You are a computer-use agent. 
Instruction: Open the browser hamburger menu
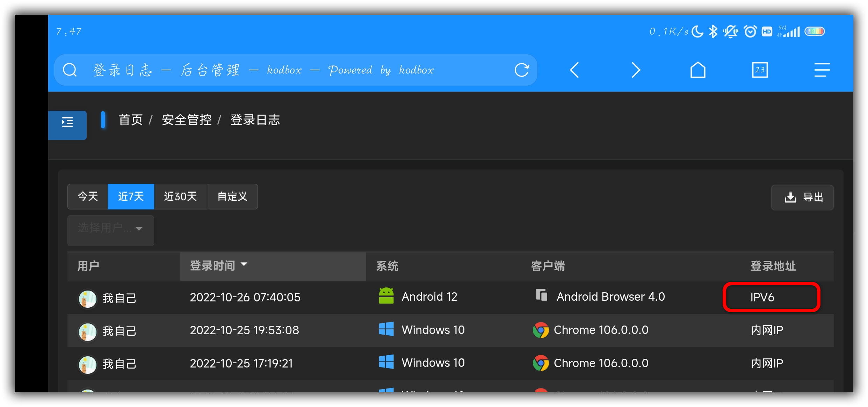point(822,70)
